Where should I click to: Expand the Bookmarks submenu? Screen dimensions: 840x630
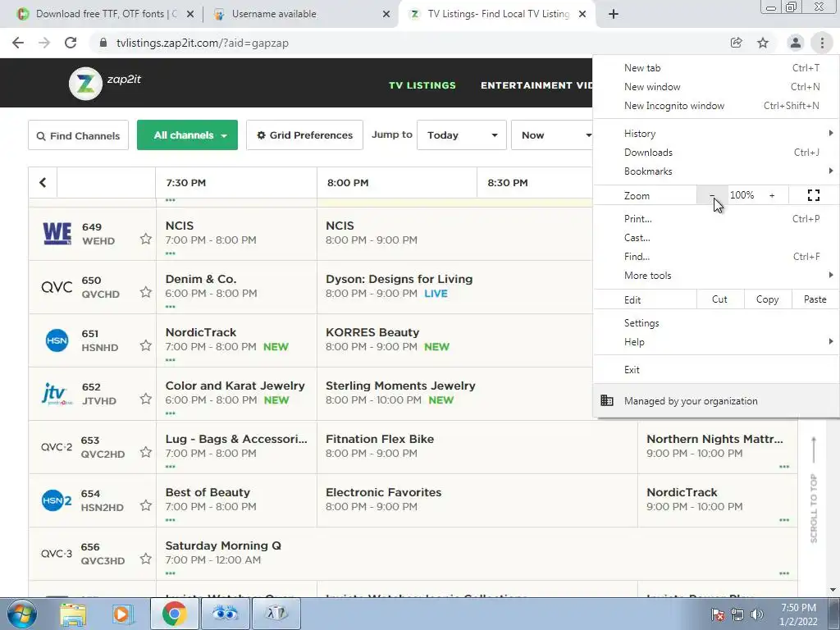pos(715,171)
